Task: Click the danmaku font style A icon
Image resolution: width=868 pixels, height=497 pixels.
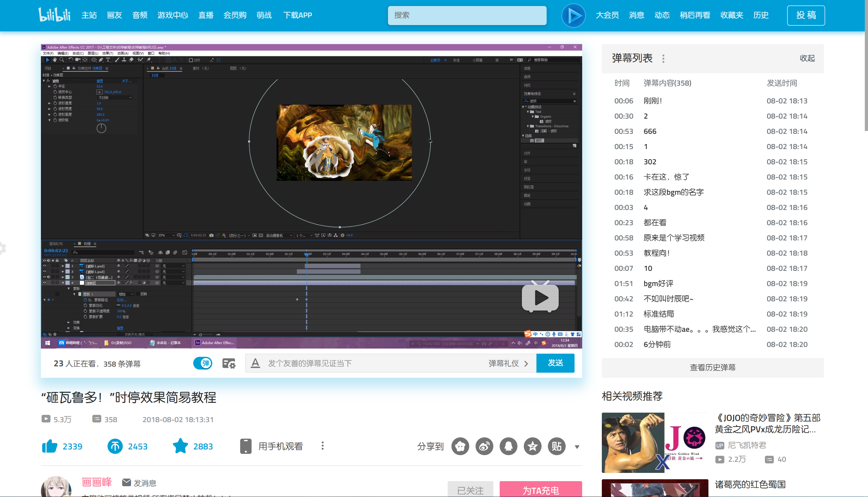Action: pyautogui.click(x=255, y=363)
